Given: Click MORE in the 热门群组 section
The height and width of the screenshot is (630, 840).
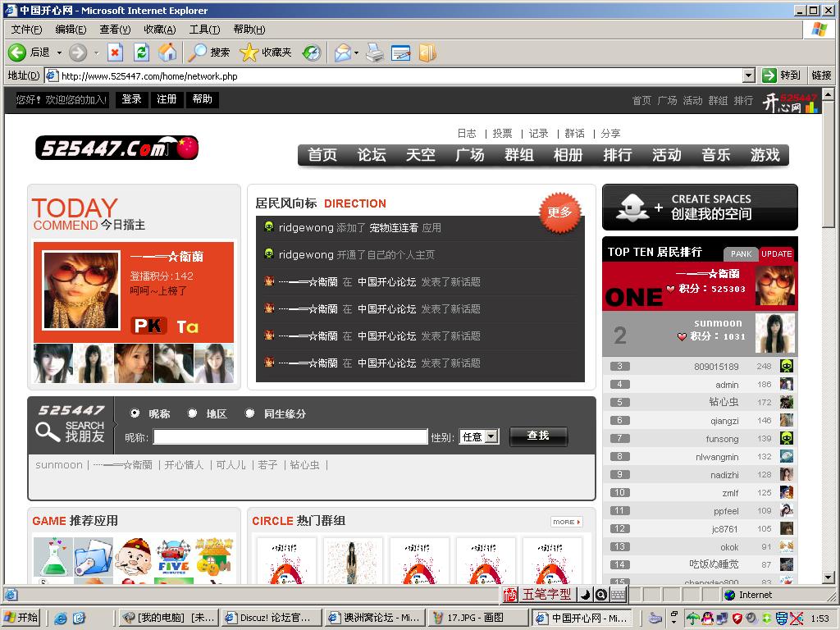Looking at the screenshot, I should (x=567, y=522).
